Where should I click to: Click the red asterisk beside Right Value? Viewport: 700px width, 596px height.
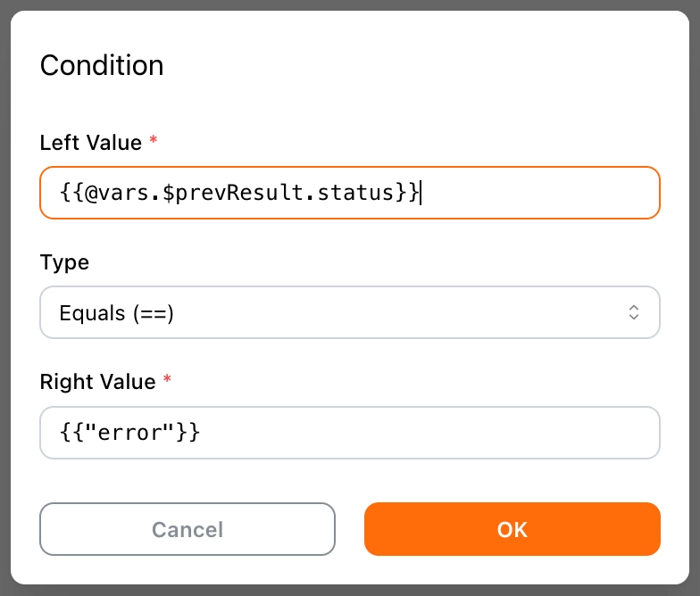coord(167,382)
